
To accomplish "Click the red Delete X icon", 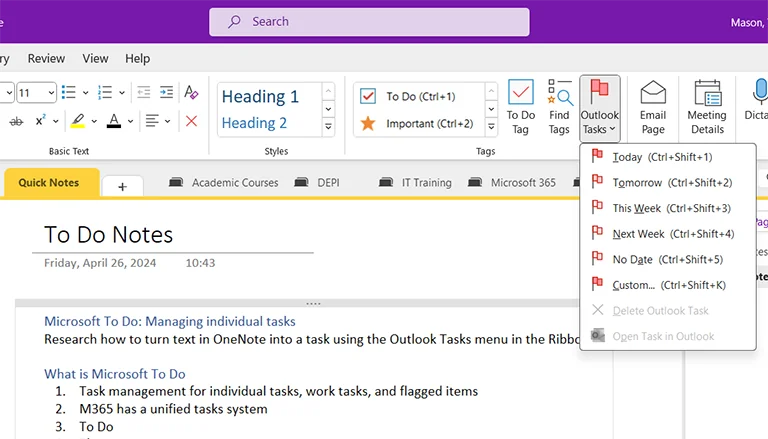I will [192, 121].
